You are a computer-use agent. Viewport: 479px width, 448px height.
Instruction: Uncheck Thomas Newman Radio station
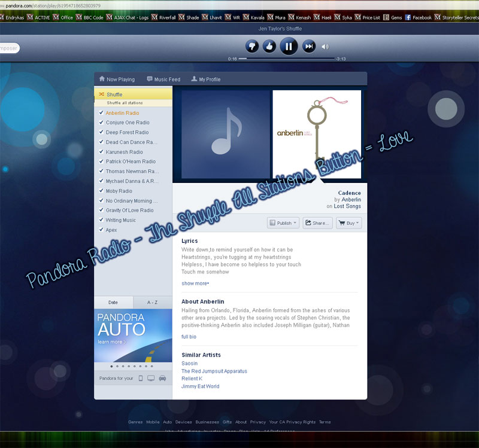[x=101, y=171]
